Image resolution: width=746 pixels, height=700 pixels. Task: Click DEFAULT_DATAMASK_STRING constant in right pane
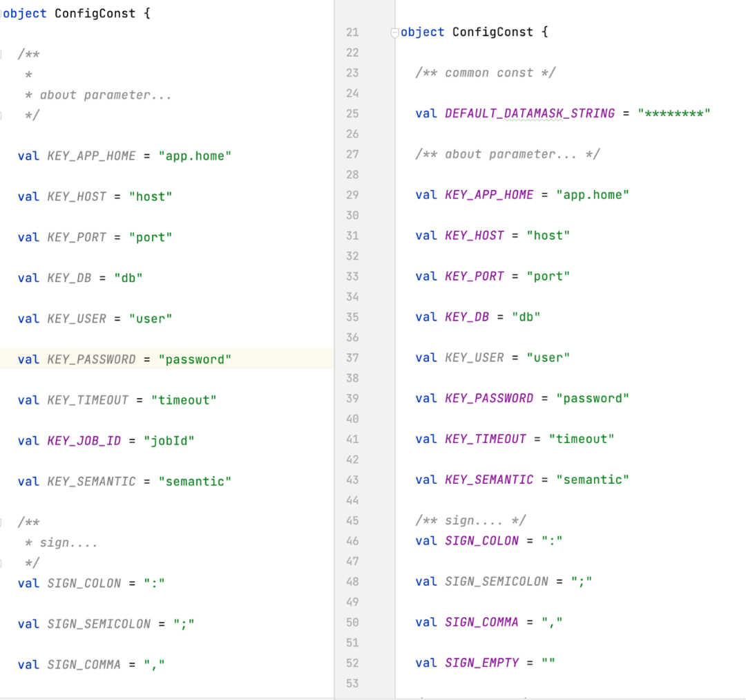tap(529, 113)
